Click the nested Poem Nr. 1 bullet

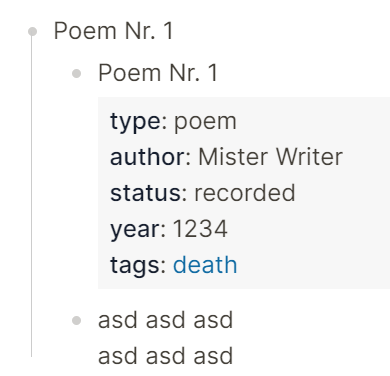coord(77,73)
